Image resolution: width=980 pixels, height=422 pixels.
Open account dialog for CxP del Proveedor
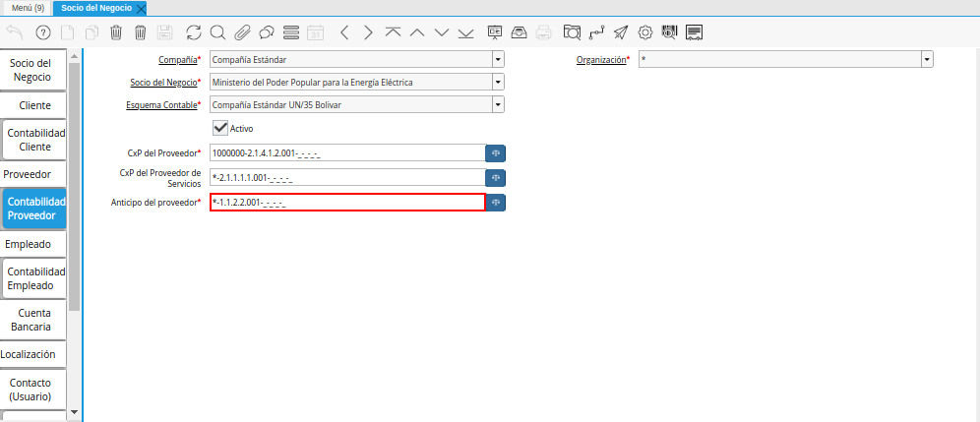pos(496,153)
